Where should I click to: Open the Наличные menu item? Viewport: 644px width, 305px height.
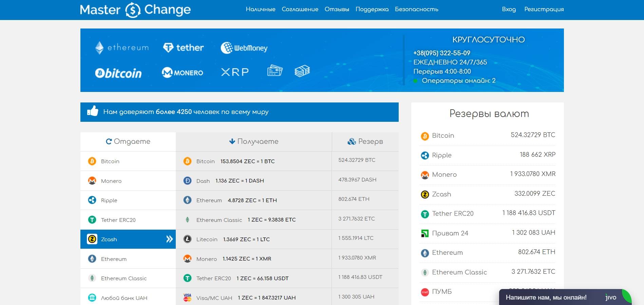261,9
